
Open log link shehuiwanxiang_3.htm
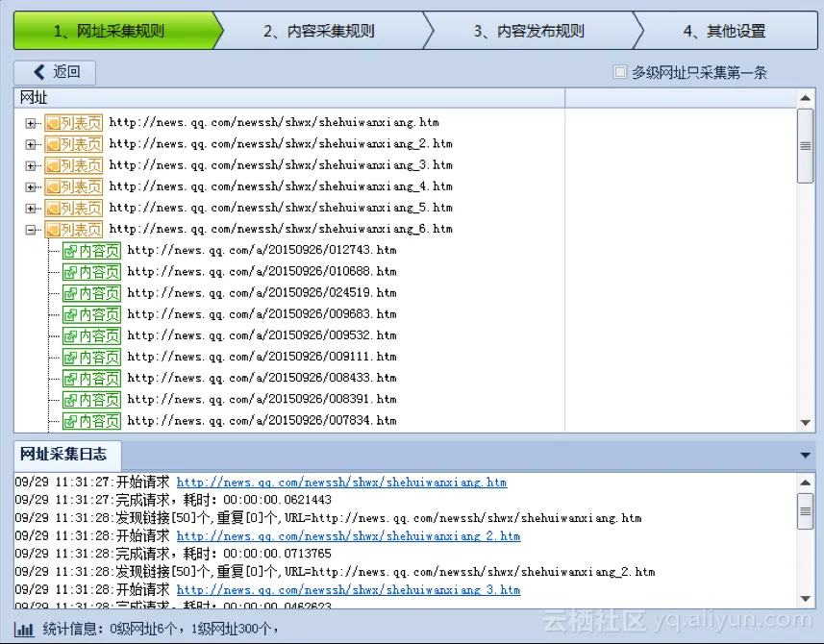pyautogui.click(x=348, y=590)
